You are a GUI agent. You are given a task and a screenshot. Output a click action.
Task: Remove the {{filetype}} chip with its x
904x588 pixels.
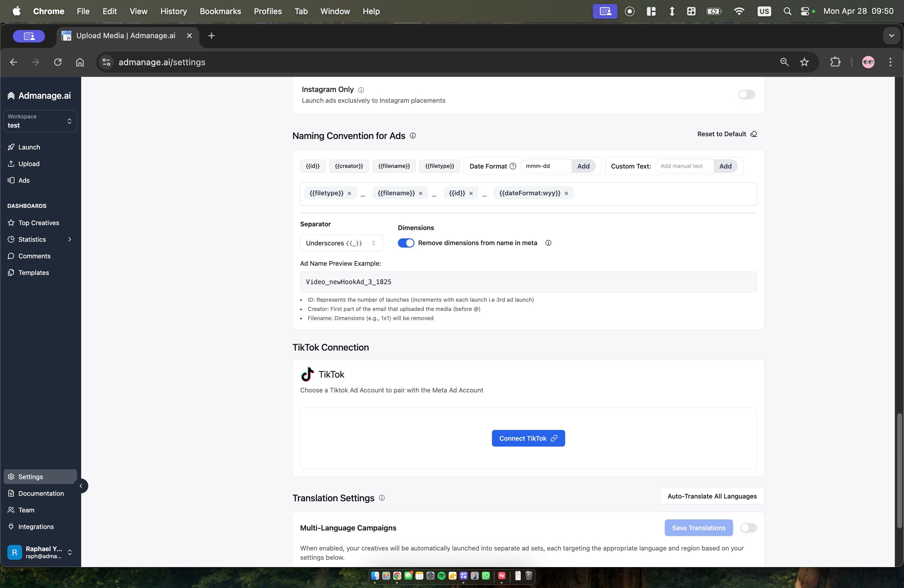(x=349, y=193)
